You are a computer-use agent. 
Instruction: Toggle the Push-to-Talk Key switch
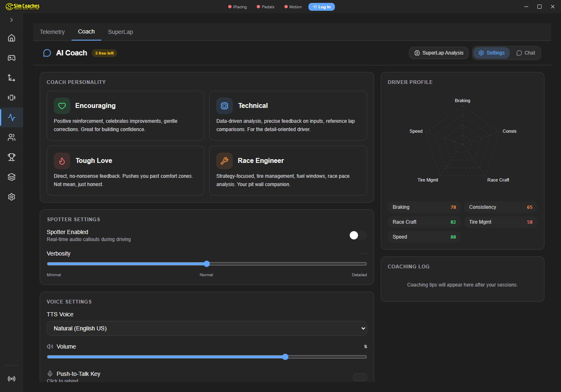(x=360, y=377)
